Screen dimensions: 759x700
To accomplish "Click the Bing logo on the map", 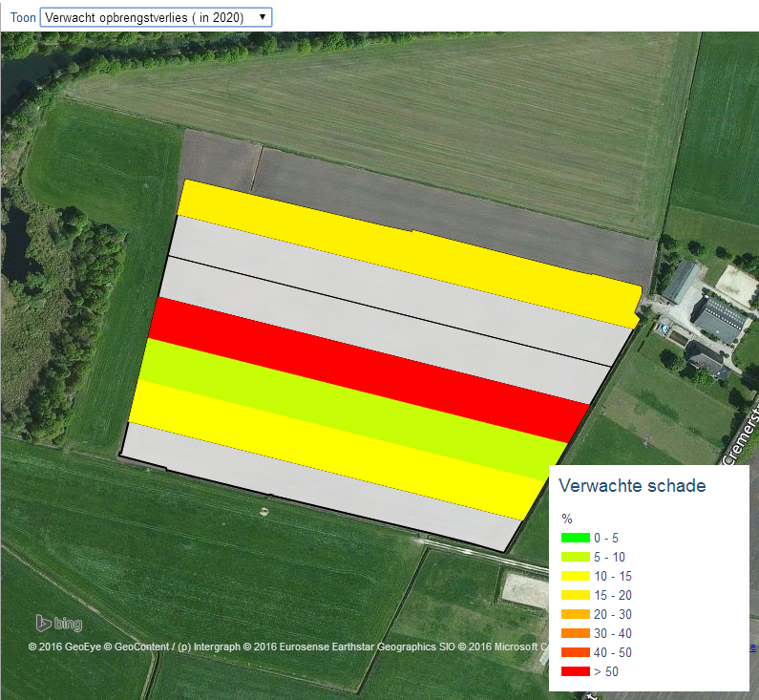I will pyautogui.click(x=59, y=624).
